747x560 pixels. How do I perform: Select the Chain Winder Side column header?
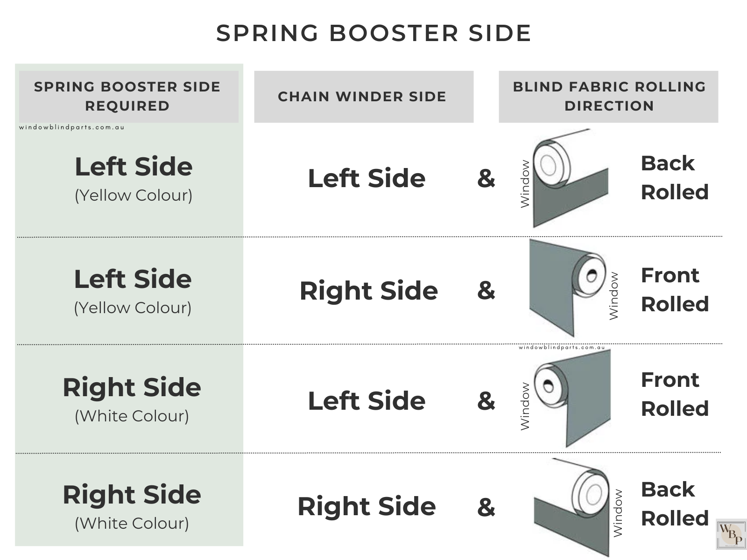point(363,97)
